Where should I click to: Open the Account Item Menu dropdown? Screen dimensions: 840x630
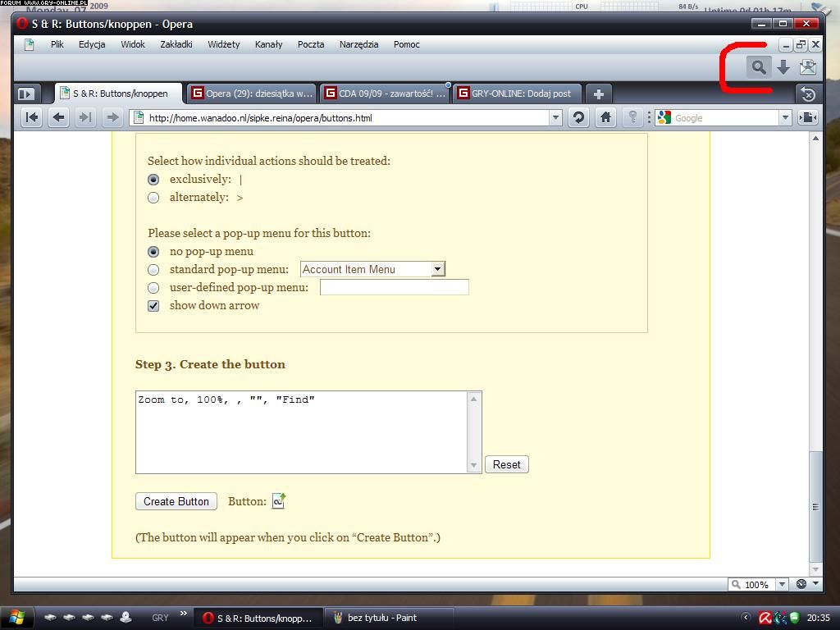point(373,269)
